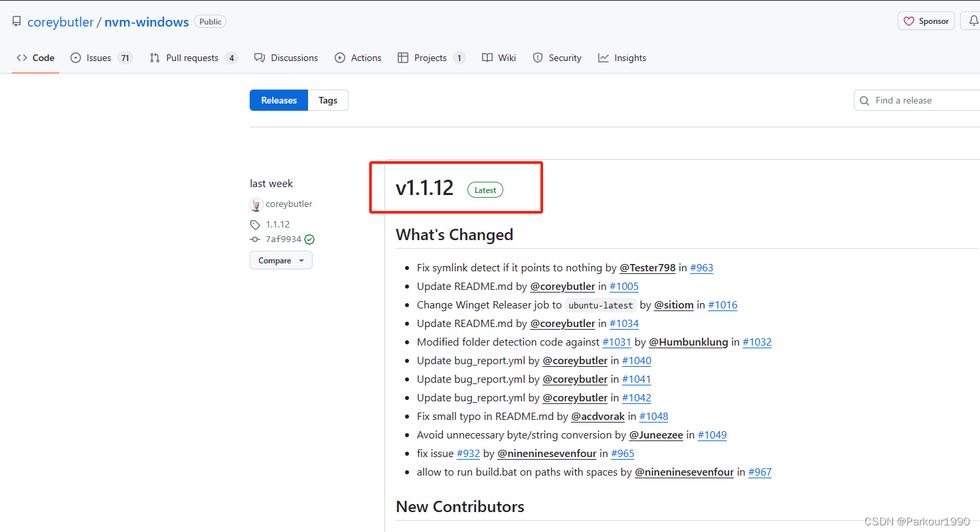980x532 pixels.
Task: Open coreybutler author link in sidebar
Action: pos(289,204)
